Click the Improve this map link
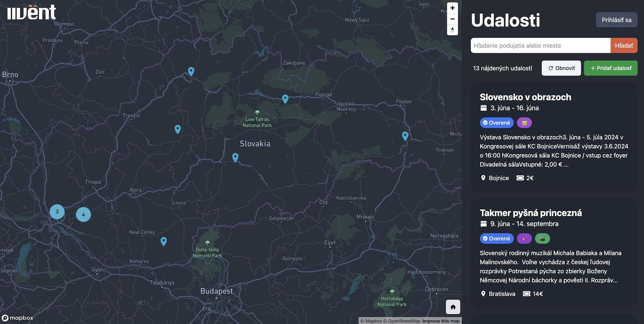The image size is (644, 324). click(x=441, y=321)
